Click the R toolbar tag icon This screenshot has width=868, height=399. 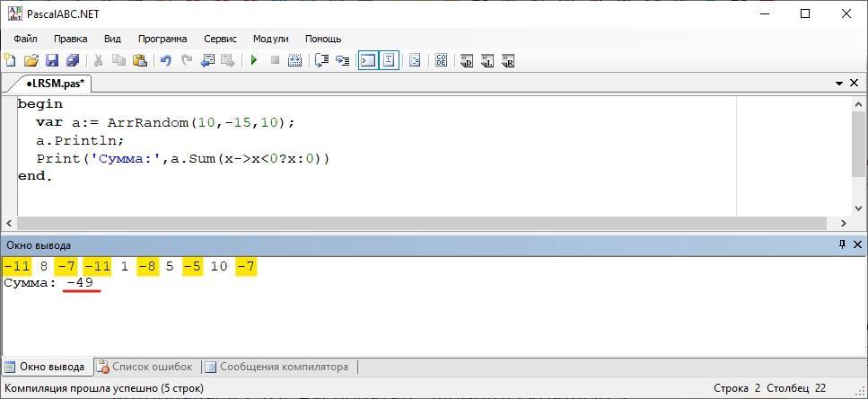(508, 60)
